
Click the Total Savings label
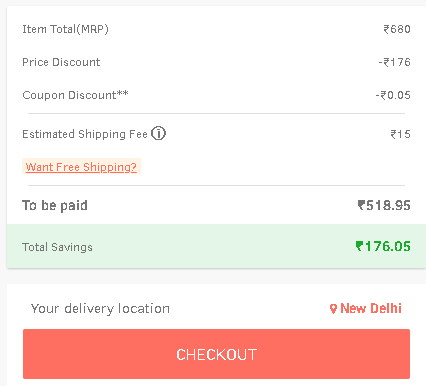pos(57,247)
